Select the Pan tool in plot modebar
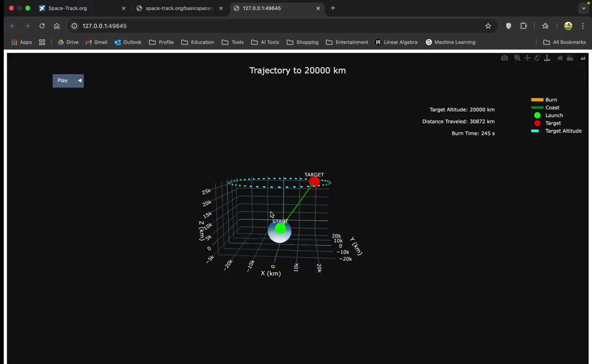The image size is (592, 364). point(527,58)
